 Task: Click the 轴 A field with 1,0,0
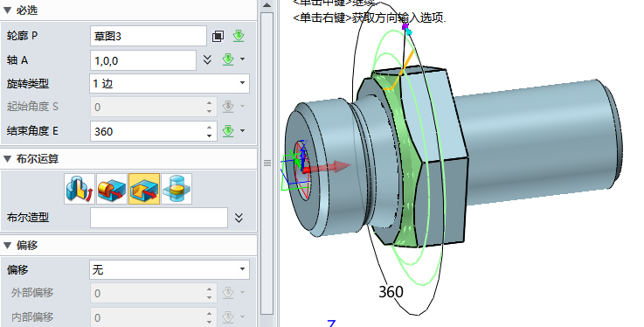coord(143,61)
